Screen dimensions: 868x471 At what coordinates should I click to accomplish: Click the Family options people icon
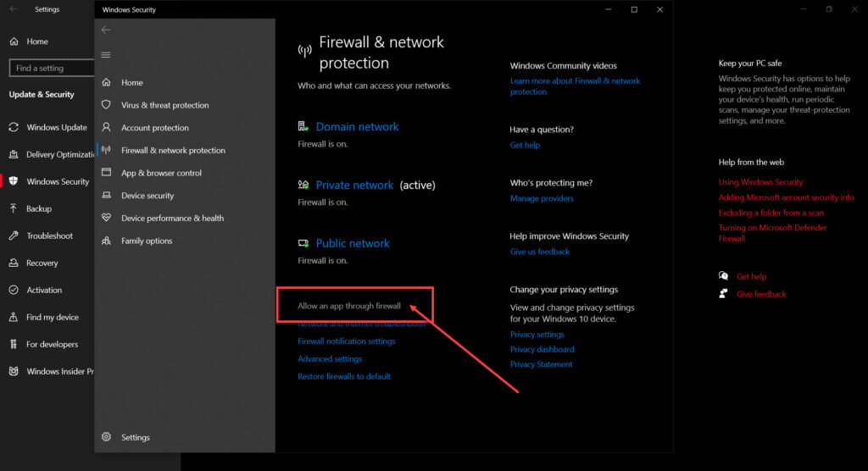point(106,241)
